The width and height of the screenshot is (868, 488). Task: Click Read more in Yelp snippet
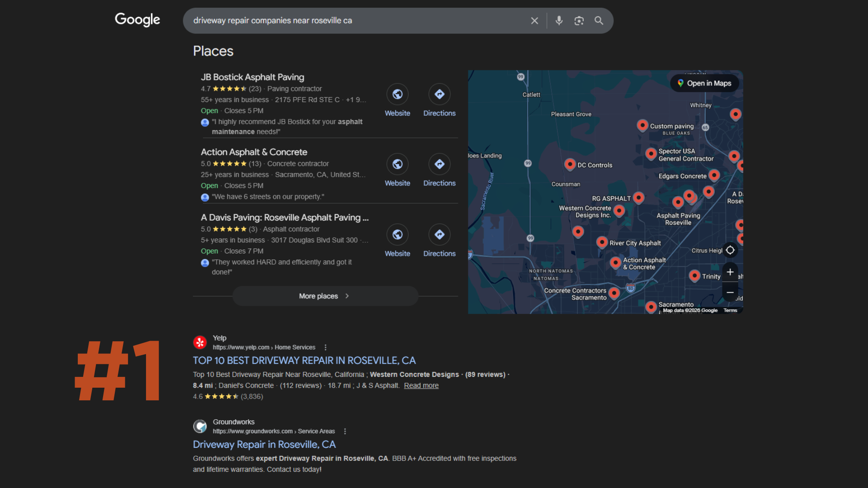pyautogui.click(x=421, y=385)
